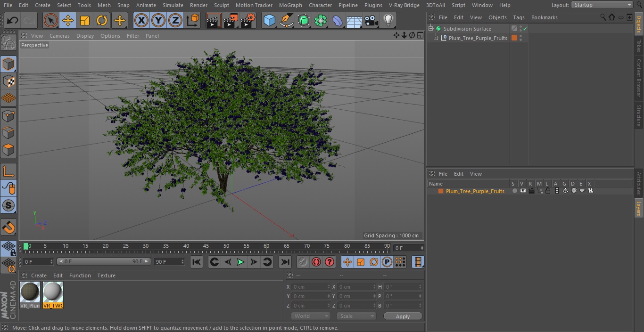Click the Enable Axis L-shaped icon
Screen dimensions: 644x332
[x=8, y=172]
